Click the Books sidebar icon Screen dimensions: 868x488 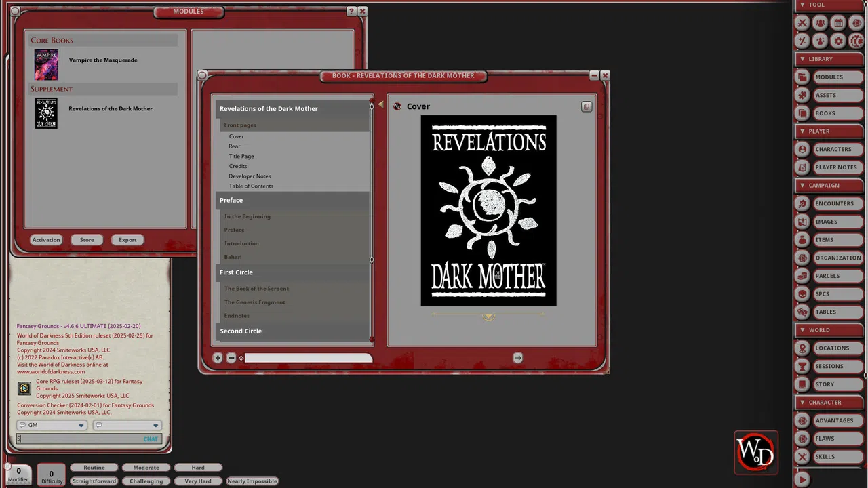click(x=803, y=113)
